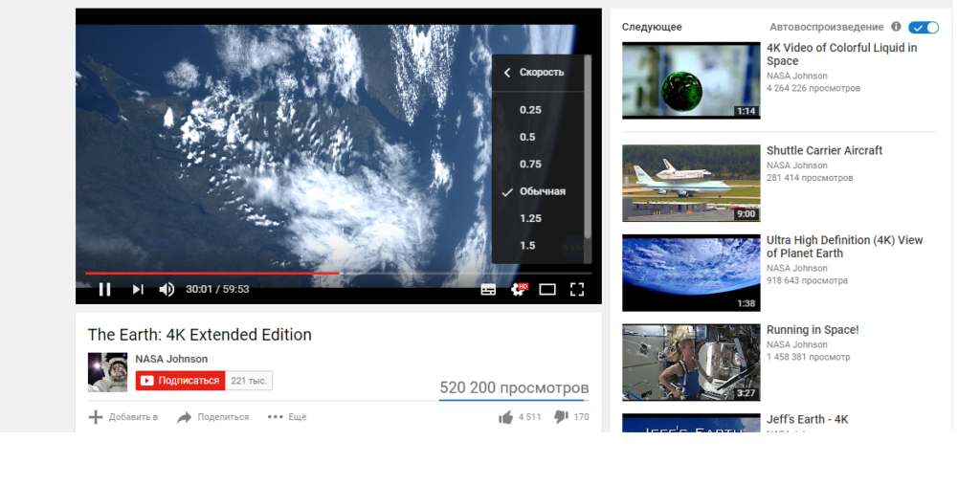Open the Running in Space thumbnail
980x485 pixels.
691,363
